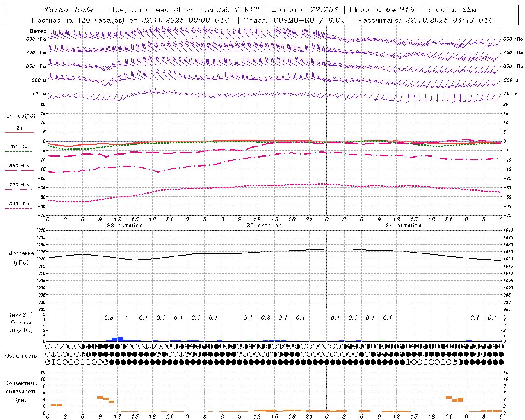Click the 3-hour precipitation value "1" beside "0.8"
This screenshot has height=420, width=525.
point(126,318)
